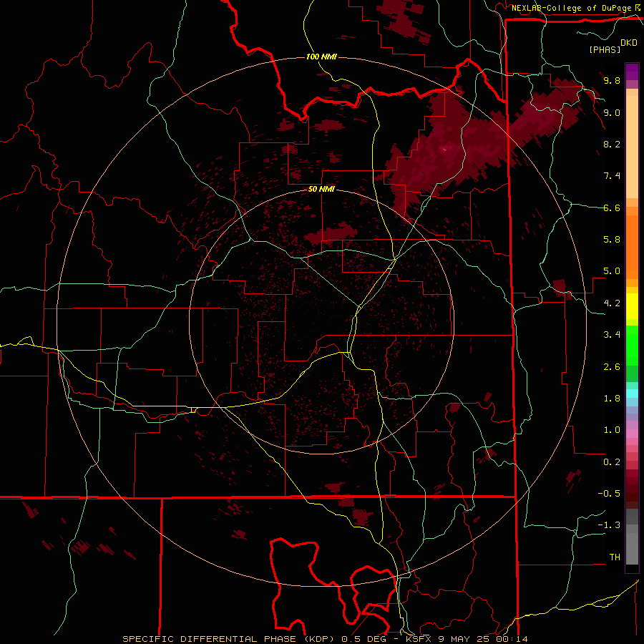
Task: Click the [PHAS] label above the color bar
Action: point(605,49)
